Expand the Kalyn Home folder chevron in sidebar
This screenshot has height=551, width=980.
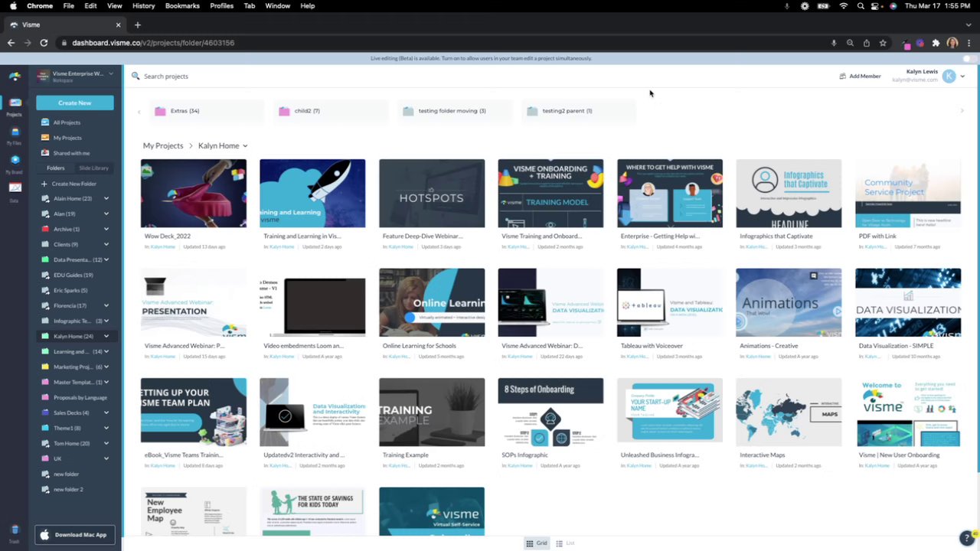[x=106, y=337]
